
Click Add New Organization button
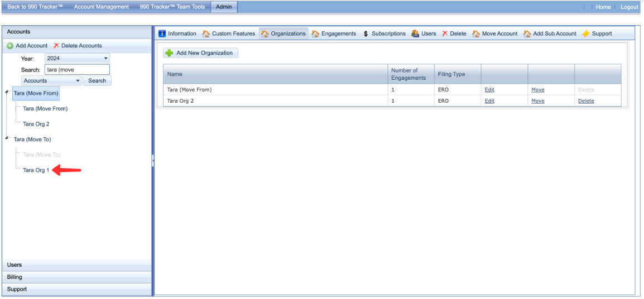200,53
